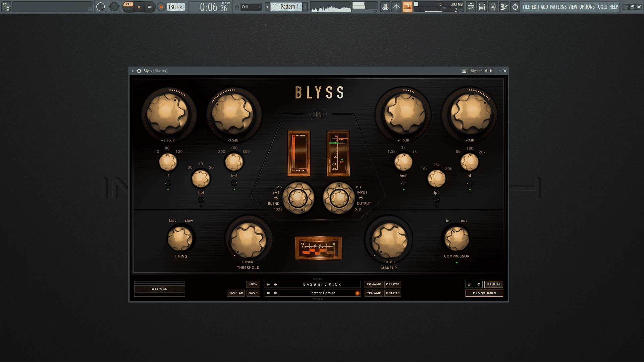This screenshot has height=362, width=644.
Task: Toggle the lmf band enable button
Action: tap(234, 183)
